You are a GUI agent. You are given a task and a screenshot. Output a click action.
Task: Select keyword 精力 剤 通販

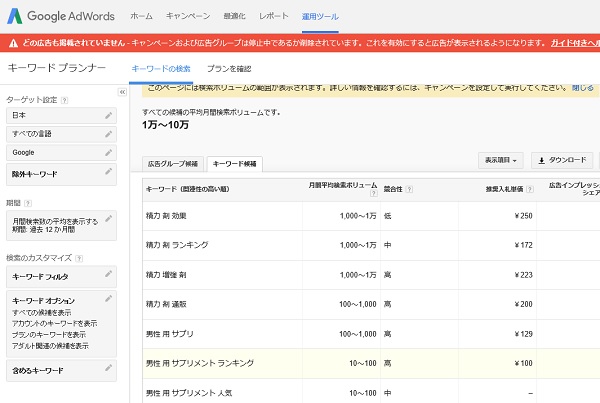pos(166,304)
